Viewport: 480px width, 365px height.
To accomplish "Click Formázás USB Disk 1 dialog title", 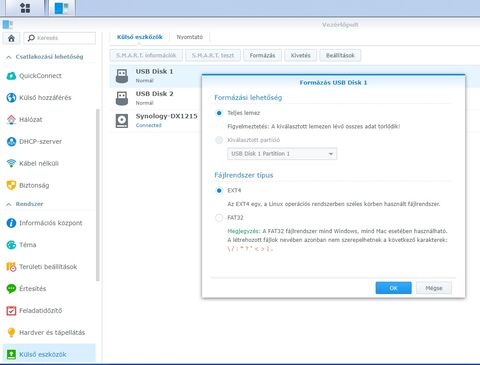I will [x=333, y=82].
